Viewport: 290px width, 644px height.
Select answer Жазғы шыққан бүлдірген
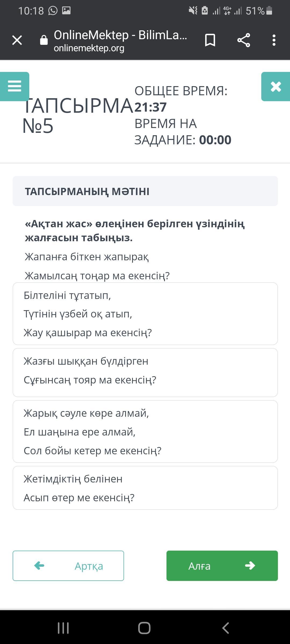coord(145,372)
